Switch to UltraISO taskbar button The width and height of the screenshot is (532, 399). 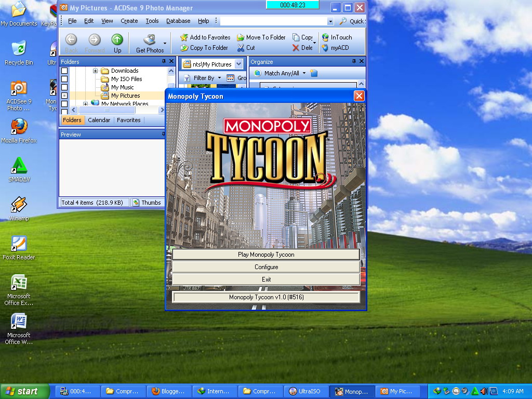pos(306,391)
